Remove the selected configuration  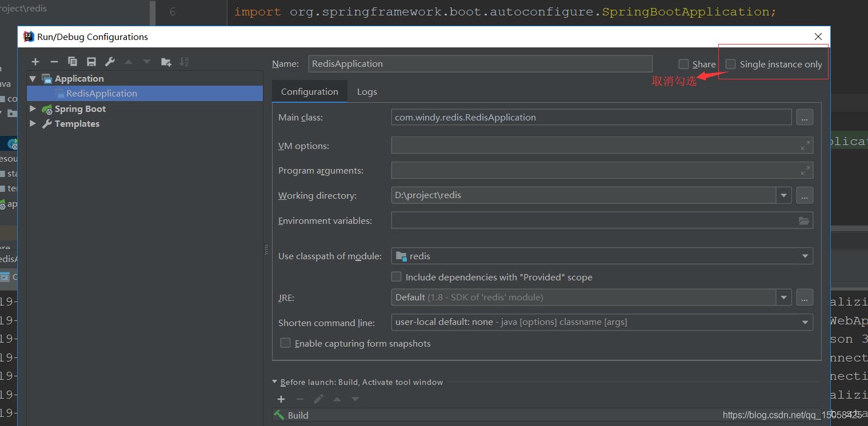coord(54,62)
